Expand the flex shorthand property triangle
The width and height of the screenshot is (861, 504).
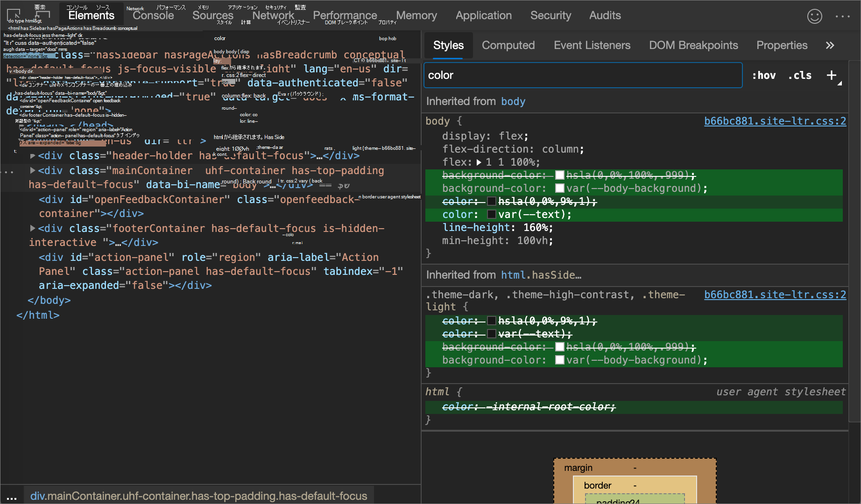tap(479, 162)
